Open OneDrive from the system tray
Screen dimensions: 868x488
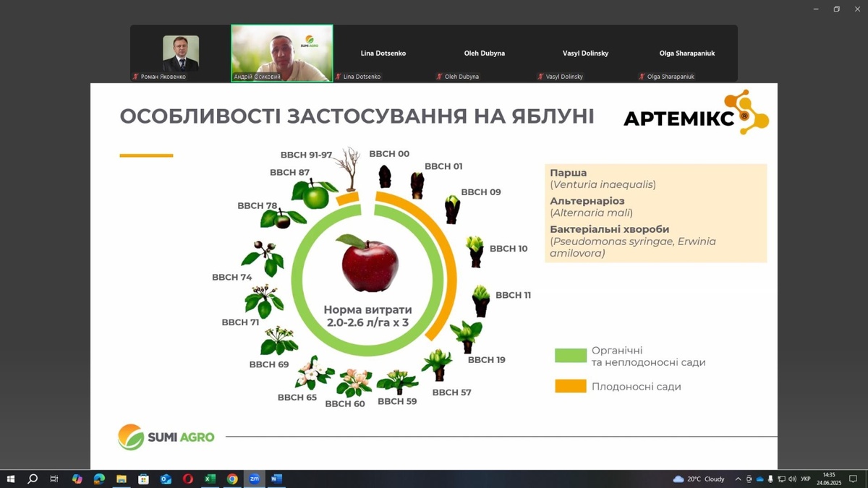click(x=759, y=479)
